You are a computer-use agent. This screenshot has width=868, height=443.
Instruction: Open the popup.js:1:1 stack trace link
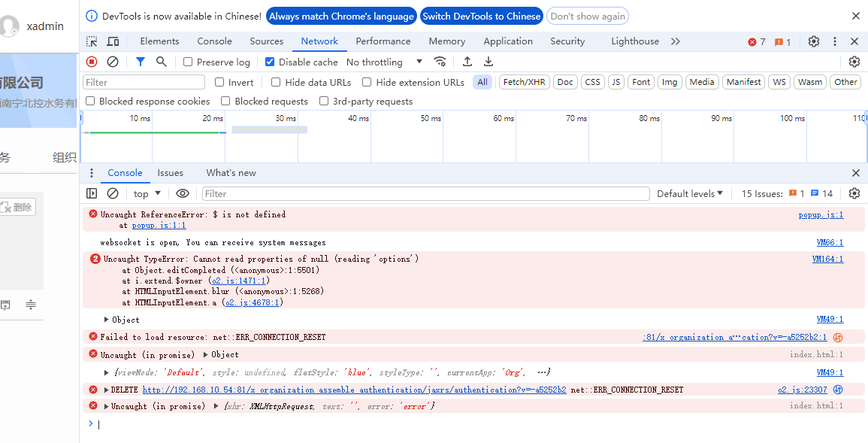159,225
